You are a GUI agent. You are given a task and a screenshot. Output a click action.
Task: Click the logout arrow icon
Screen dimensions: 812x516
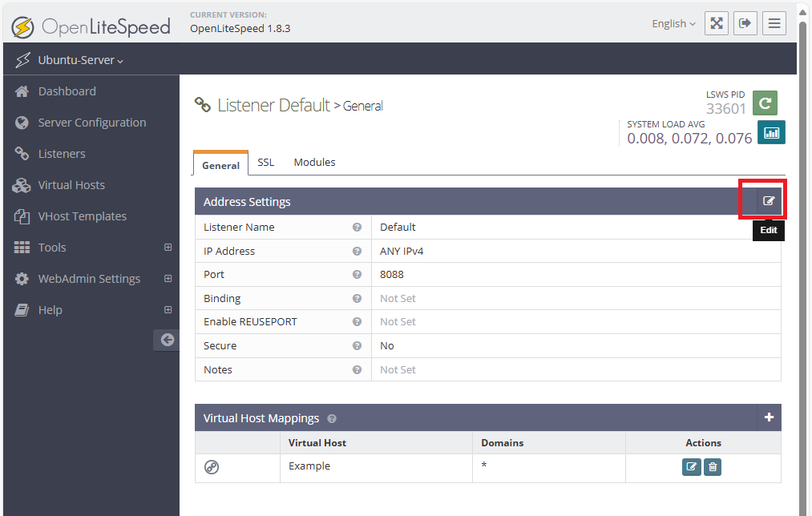[x=745, y=23]
